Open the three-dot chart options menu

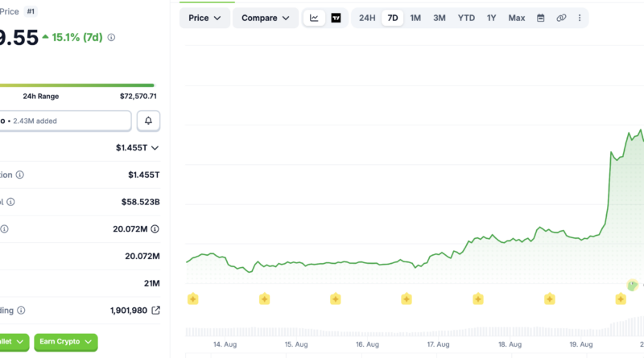580,18
